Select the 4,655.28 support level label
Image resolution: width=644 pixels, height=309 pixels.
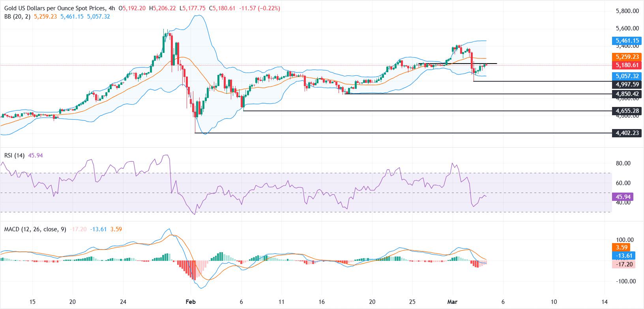(x=625, y=111)
